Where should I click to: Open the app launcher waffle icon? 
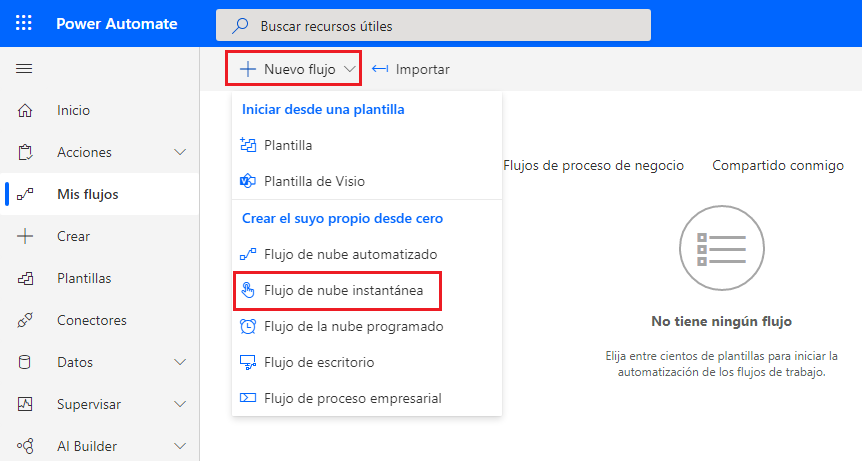click(24, 23)
